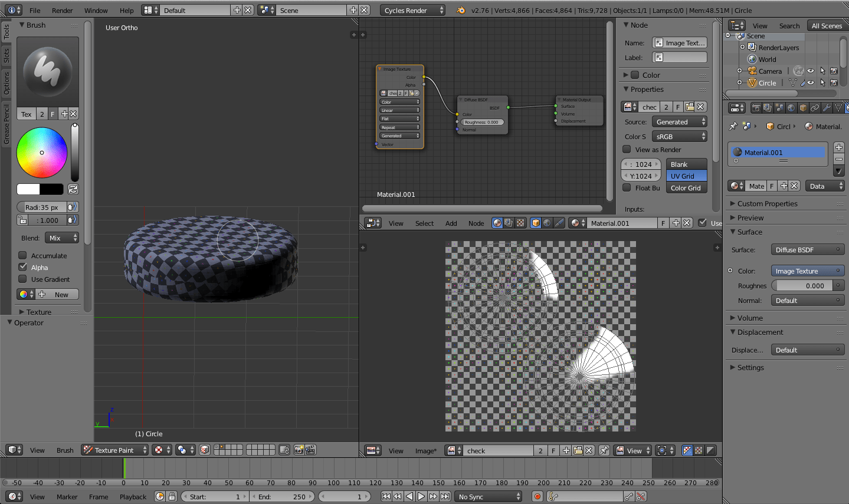Pin the image in UV editor header
The width and height of the screenshot is (849, 504).
(604, 450)
